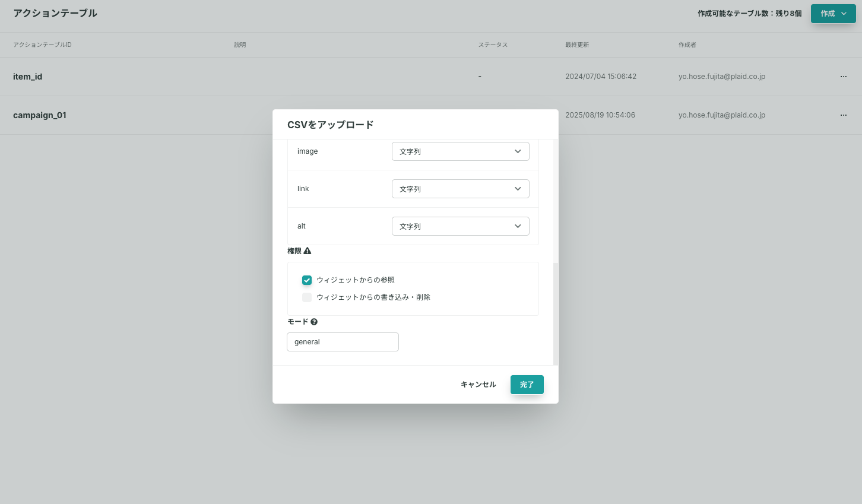The width and height of the screenshot is (862, 504).
Task: Uncheck ウィジェットからの参照 checkbox
Action: 307,280
